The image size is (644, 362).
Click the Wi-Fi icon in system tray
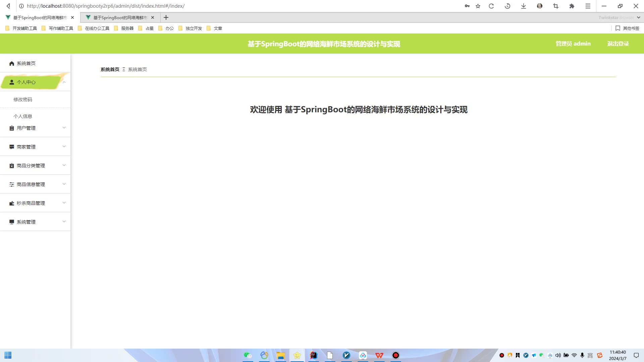[574, 355]
